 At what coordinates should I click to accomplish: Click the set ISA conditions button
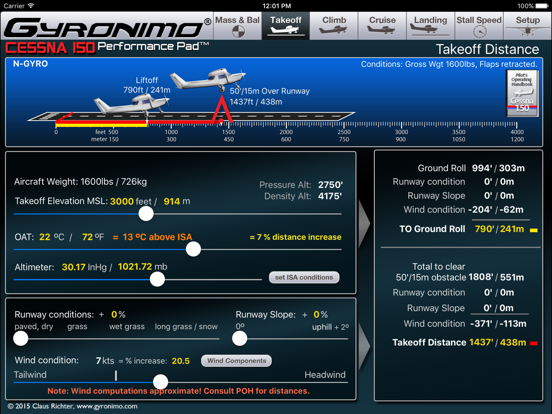click(304, 277)
